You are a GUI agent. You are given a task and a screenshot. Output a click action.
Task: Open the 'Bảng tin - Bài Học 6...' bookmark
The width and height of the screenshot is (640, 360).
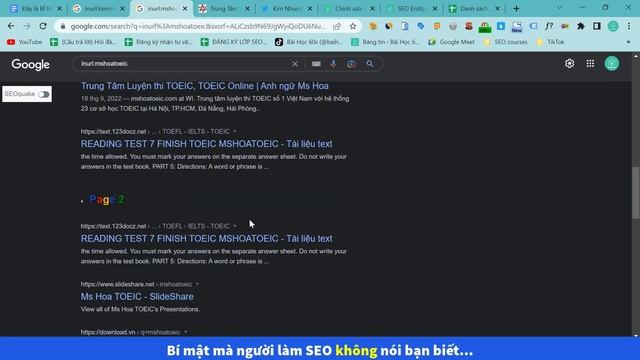tap(385, 42)
